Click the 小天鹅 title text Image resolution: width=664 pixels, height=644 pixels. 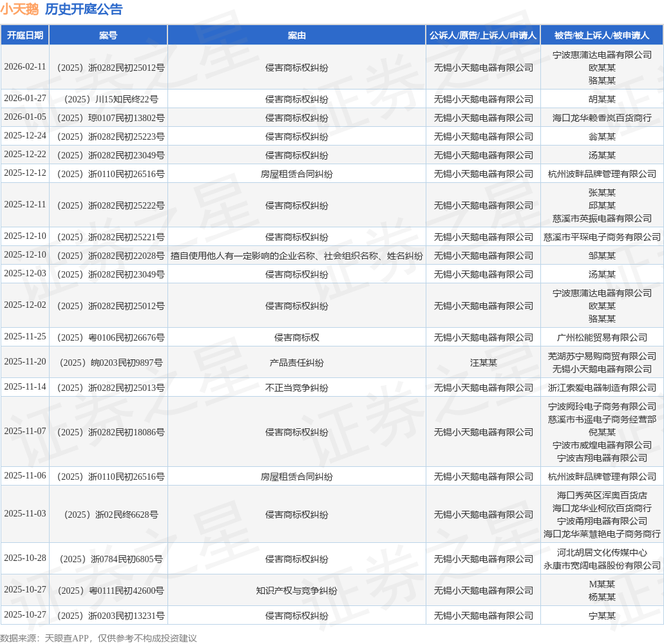click(x=19, y=9)
